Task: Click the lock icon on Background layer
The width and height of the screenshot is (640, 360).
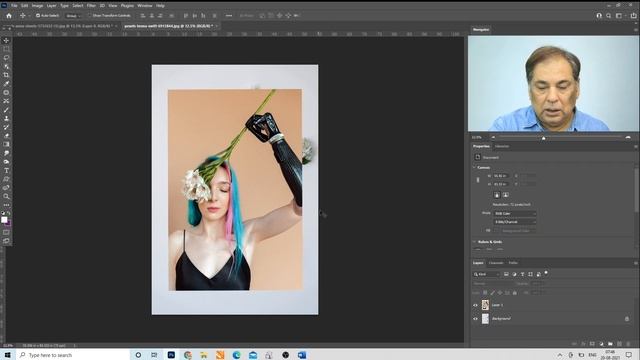Action: coord(627,319)
